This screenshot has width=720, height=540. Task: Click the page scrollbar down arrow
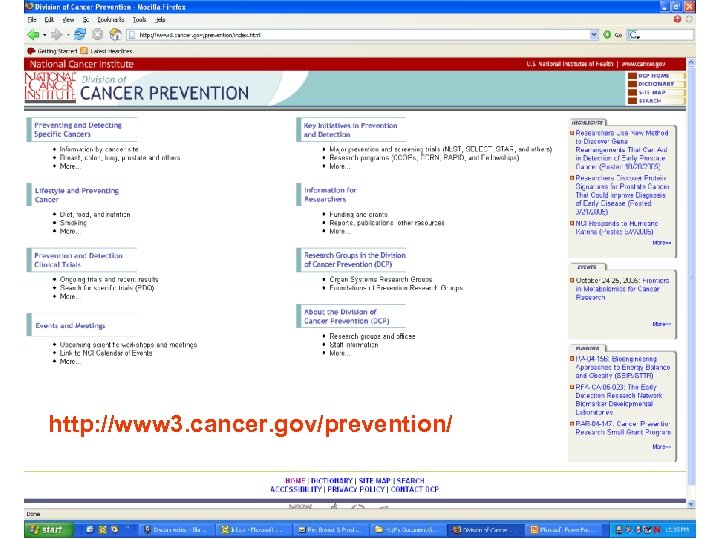[x=691, y=504]
